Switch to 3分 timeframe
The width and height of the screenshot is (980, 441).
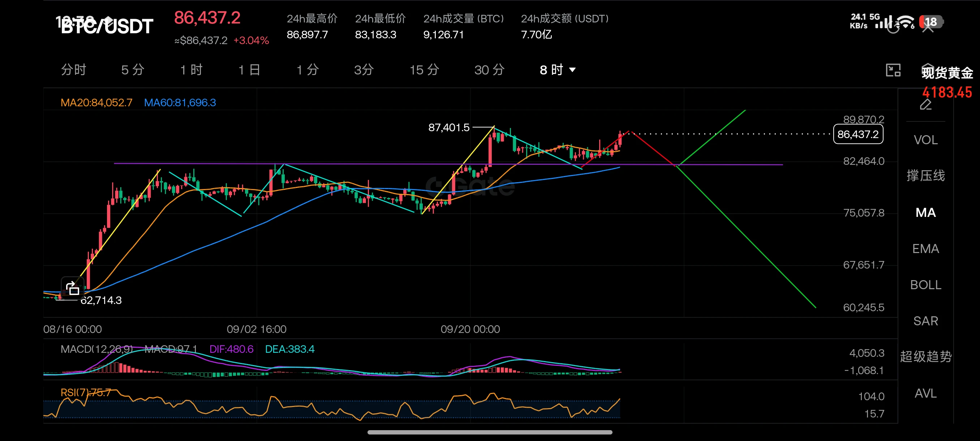pos(364,70)
